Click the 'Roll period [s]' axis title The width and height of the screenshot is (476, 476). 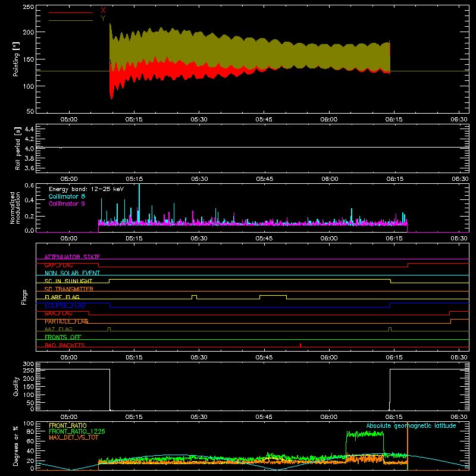click(18, 148)
